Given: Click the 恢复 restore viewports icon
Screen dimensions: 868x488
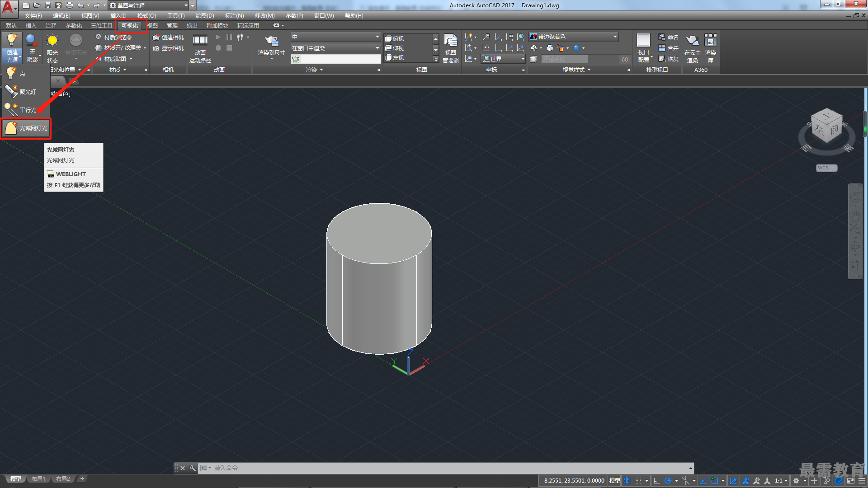Looking at the screenshot, I should 661,59.
